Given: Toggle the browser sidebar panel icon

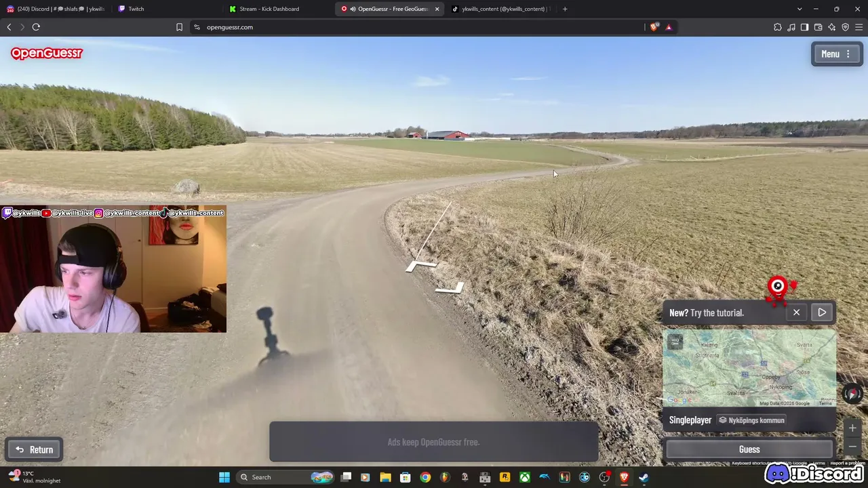Looking at the screenshot, I should point(804,27).
